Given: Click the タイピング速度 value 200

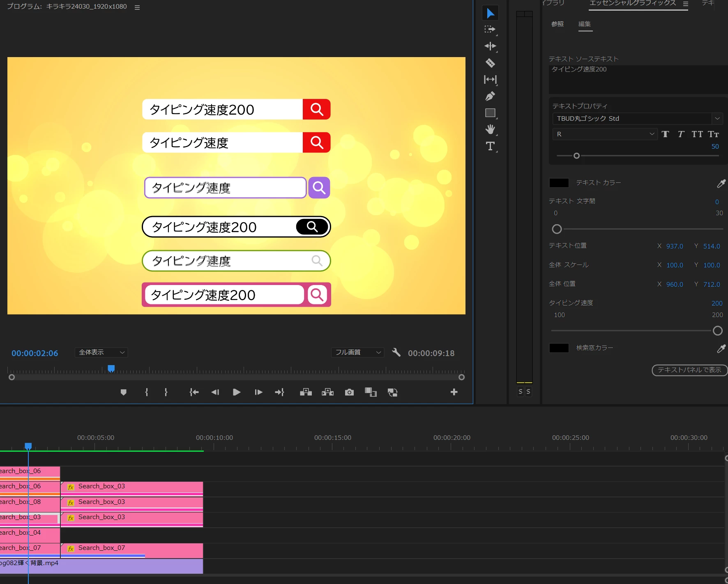Looking at the screenshot, I should (717, 303).
